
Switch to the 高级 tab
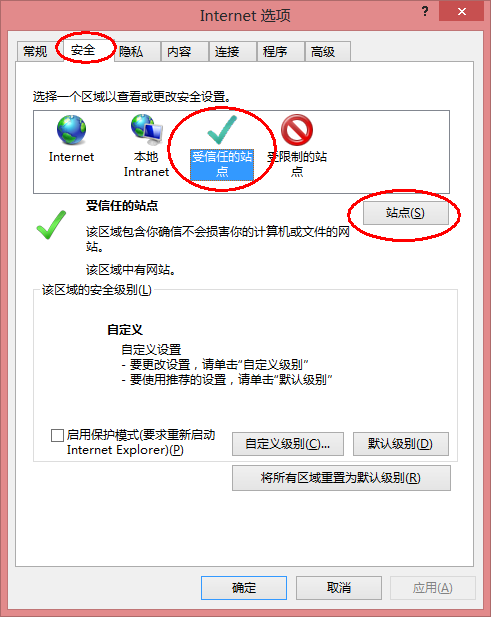pyautogui.click(x=323, y=51)
